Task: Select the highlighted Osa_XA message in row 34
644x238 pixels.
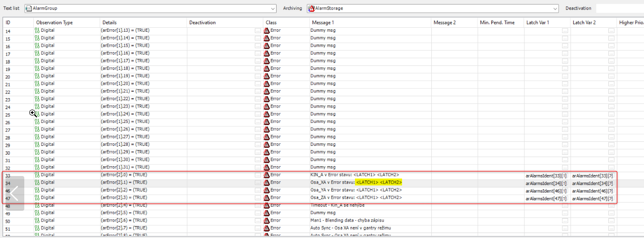Action: pyautogui.click(x=356, y=182)
